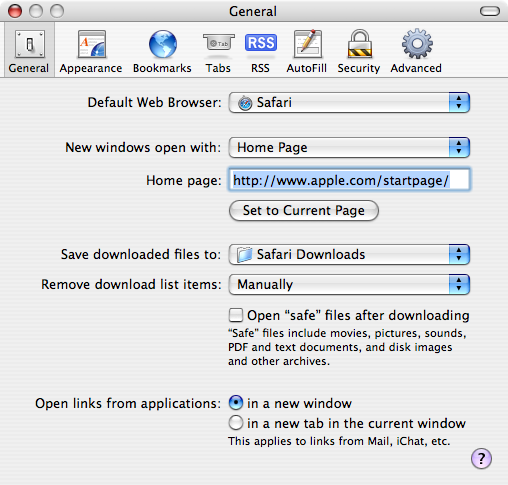Open the Tabs preferences icon
Screen dimensions: 508x485
tap(219, 42)
